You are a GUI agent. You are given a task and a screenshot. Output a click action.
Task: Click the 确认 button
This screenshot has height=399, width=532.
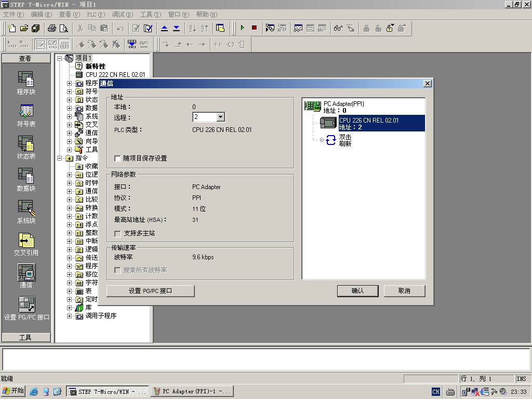pos(357,291)
